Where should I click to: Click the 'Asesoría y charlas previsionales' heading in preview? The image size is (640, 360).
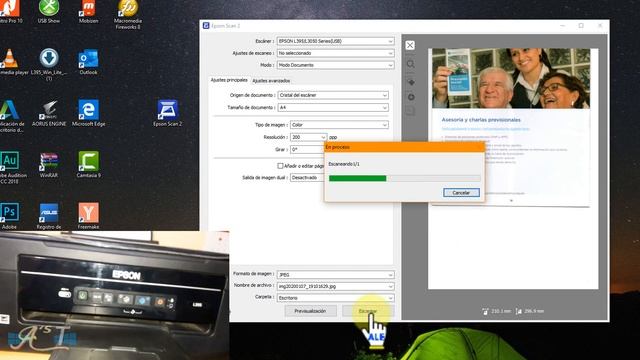pos(481,120)
